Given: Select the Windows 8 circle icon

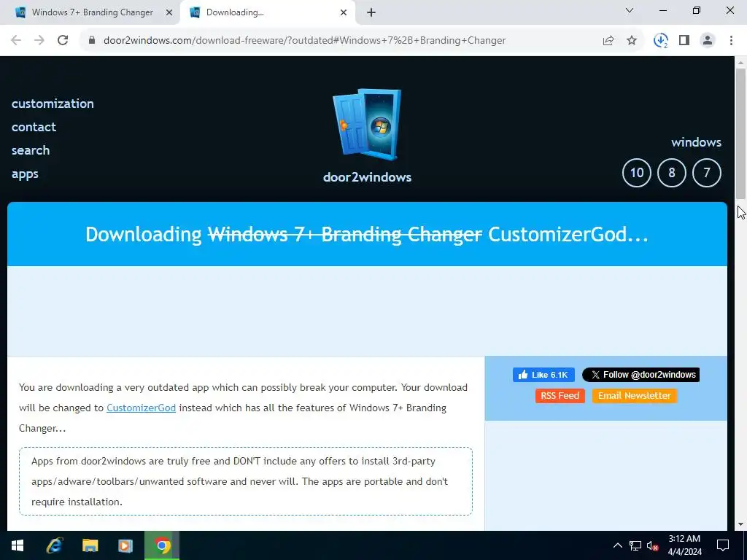Looking at the screenshot, I should pos(672,172).
